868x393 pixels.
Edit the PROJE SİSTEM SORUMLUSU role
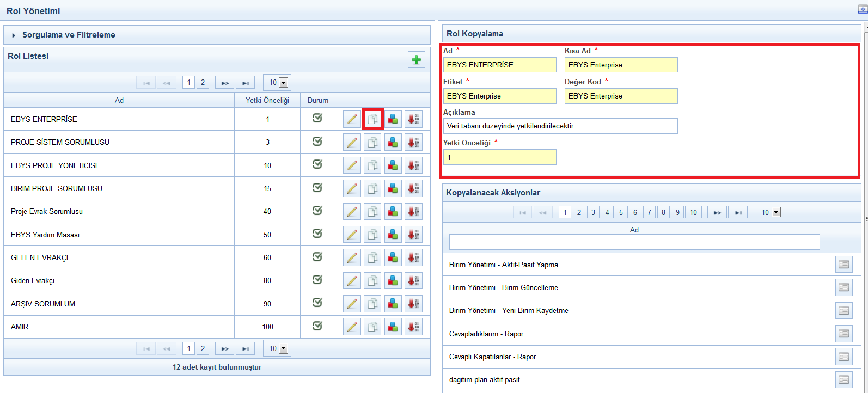coord(352,143)
